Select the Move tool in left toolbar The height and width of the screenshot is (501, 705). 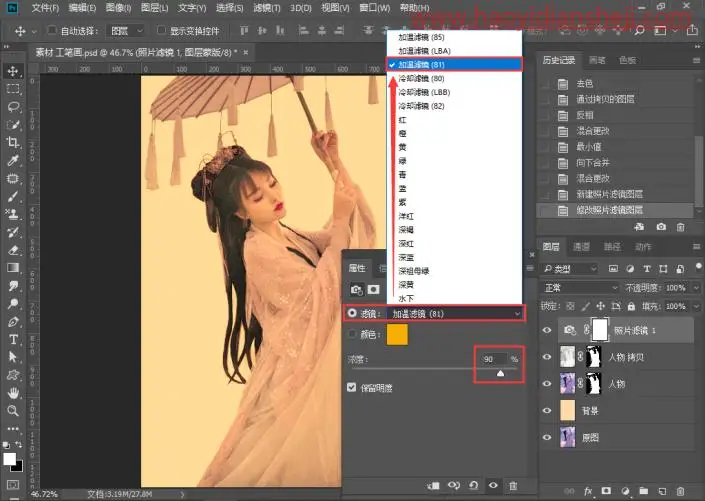pyautogui.click(x=13, y=71)
